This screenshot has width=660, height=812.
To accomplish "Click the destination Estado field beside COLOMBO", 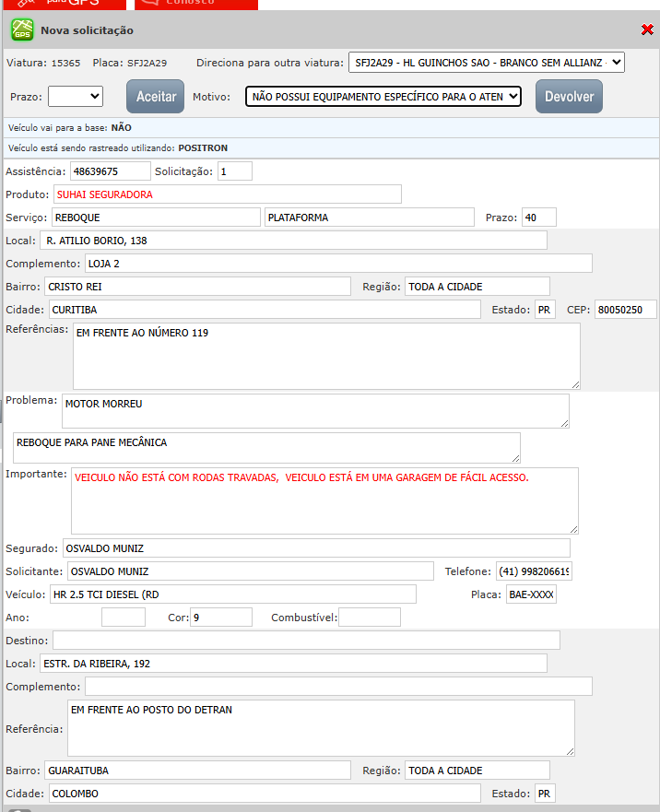I will (x=545, y=794).
